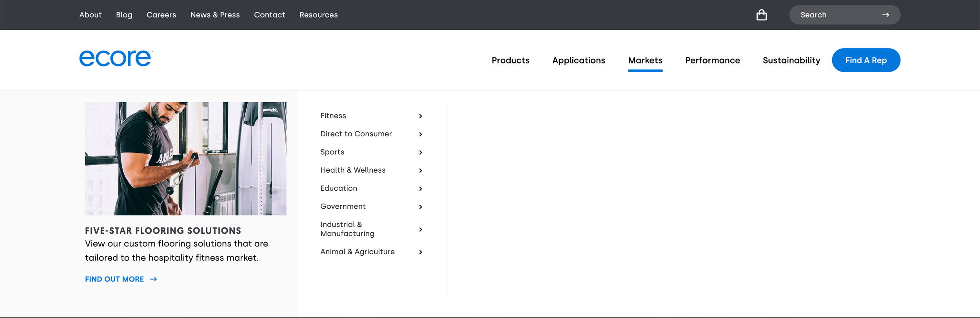The height and width of the screenshot is (318, 980).
Task: Open the Sustainability menu
Action: point(791,60)
